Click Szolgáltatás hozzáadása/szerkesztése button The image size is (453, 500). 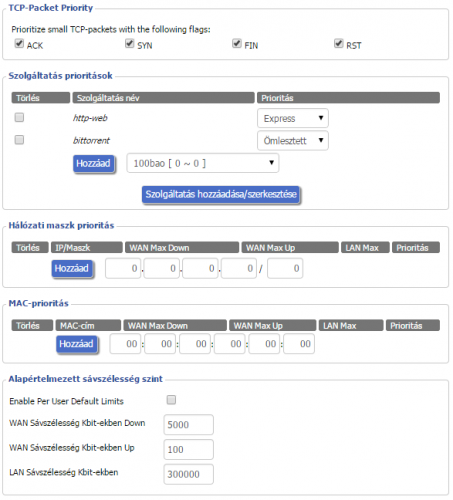pyautogui.click(x=221, y=194)
